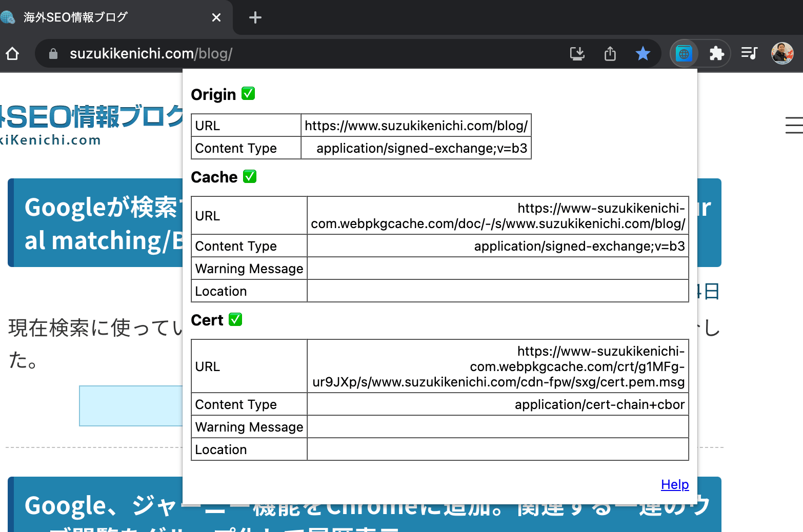Image resolution: width=803 pixels, height=532 pixels.
Task: Click the blue bookmark star icon
Action: [643, 53]
